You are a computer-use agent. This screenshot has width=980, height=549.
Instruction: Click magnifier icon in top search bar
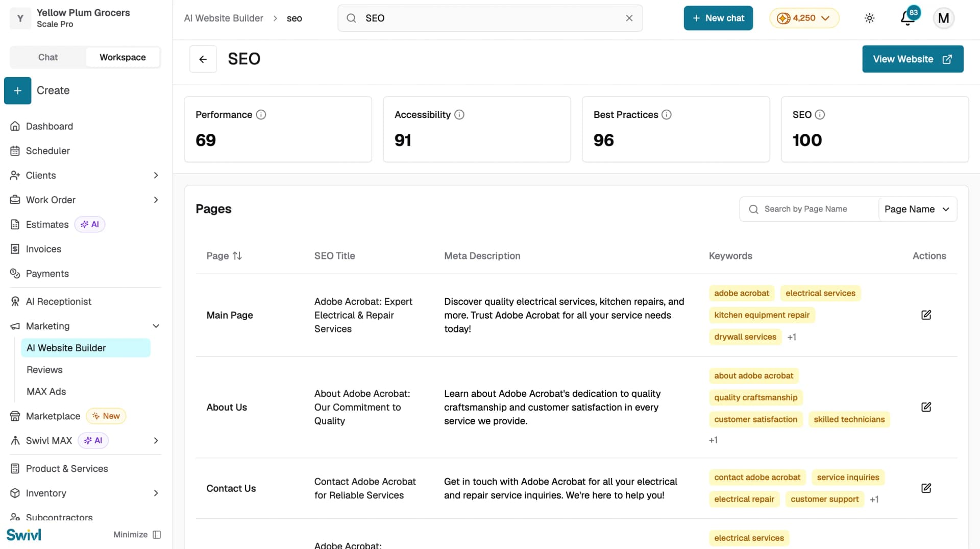(x=351, y=18)
